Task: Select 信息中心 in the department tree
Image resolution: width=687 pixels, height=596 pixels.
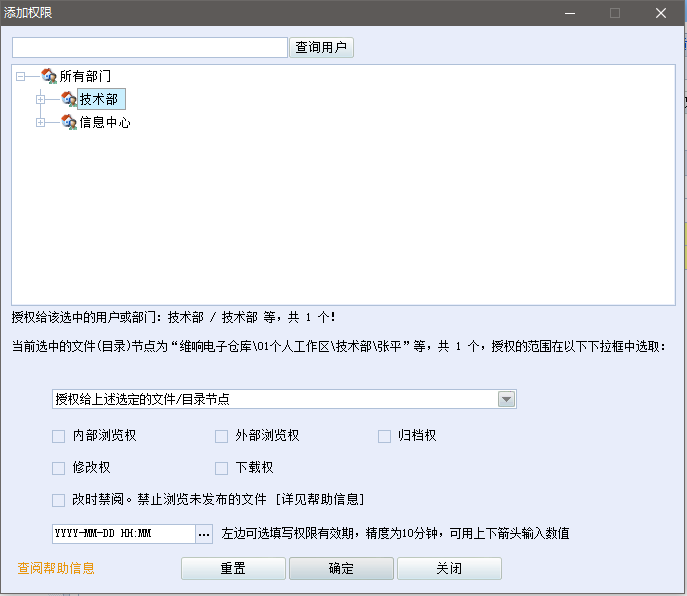Action: tap(105, 122)
